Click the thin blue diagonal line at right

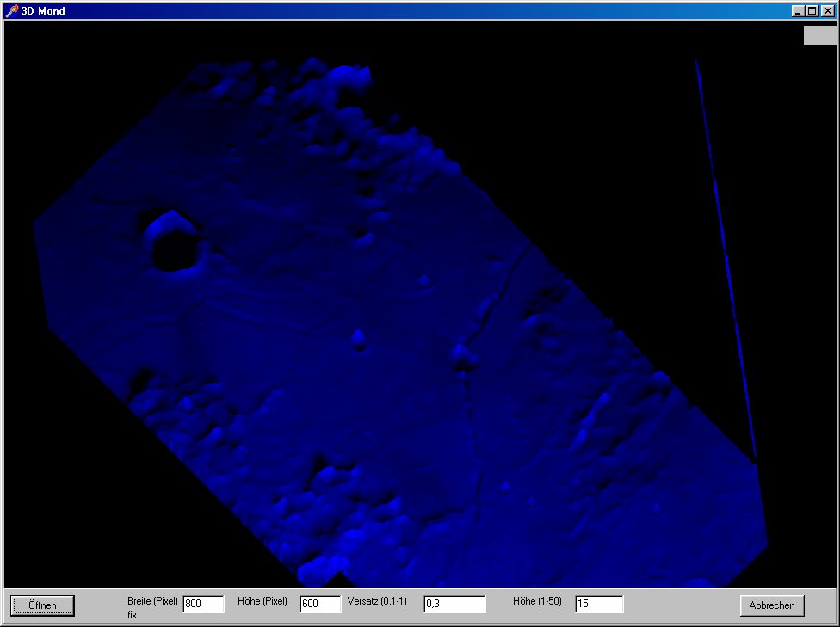coord(725,258)
